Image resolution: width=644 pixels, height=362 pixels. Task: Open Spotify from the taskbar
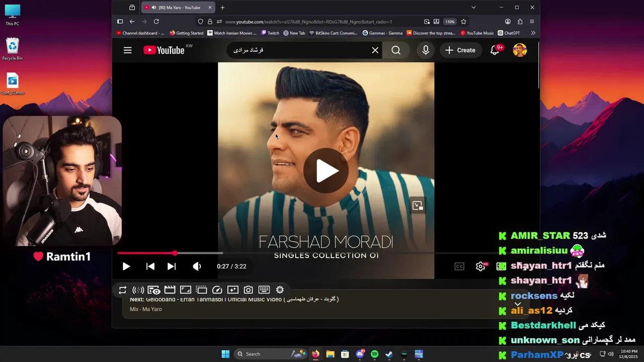pos(374,354)
